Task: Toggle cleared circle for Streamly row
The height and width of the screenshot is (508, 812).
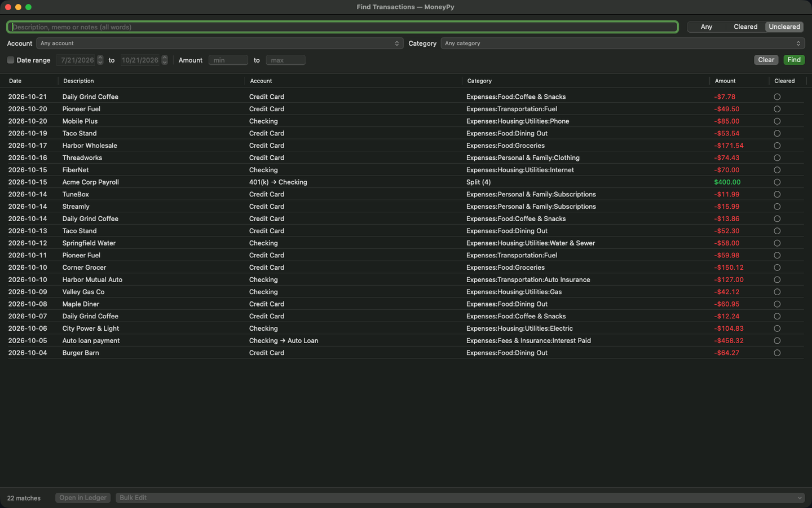Action: click(777, 207)
